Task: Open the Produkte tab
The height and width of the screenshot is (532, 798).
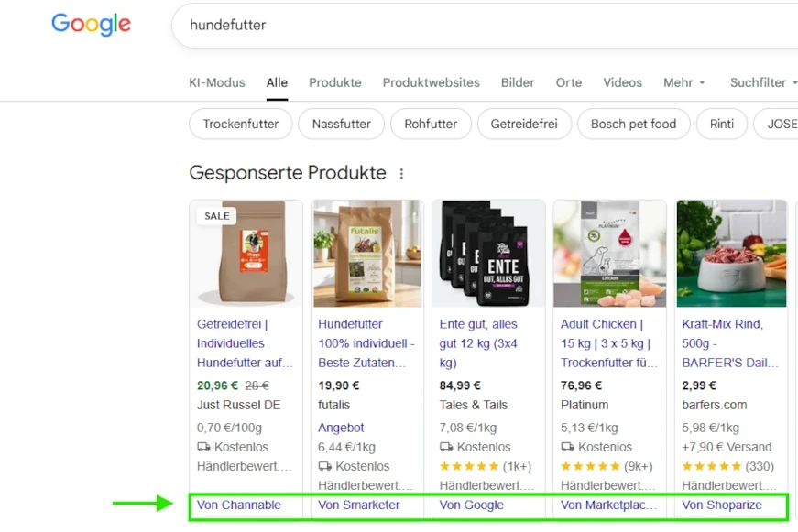Action: [x=335, y=82]
